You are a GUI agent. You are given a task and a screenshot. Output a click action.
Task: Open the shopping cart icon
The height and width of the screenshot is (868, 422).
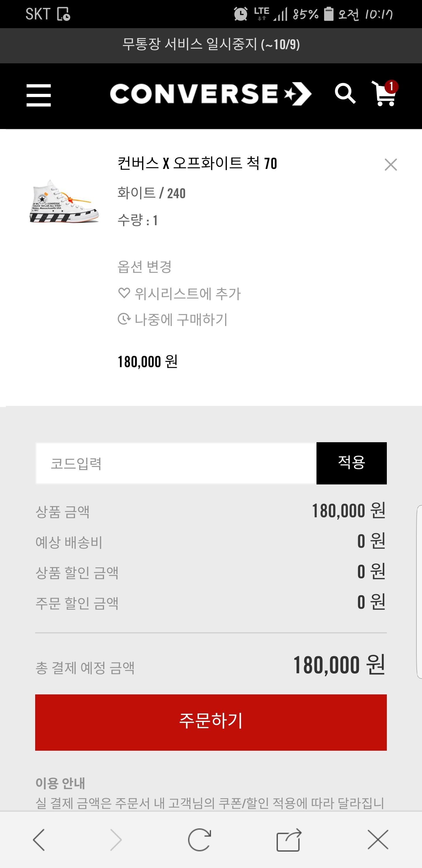pos(384,94)
